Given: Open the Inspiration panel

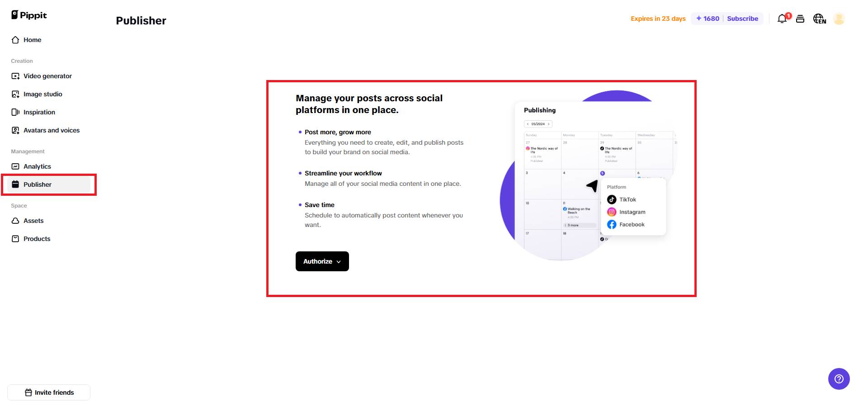Looking at the screenshot, I should click(x=39, y=112).
